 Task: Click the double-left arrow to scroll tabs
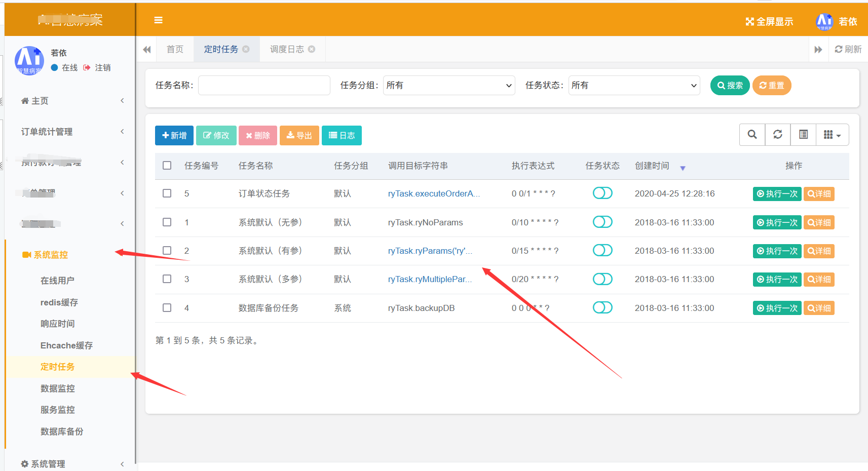(x=146, y=49)
